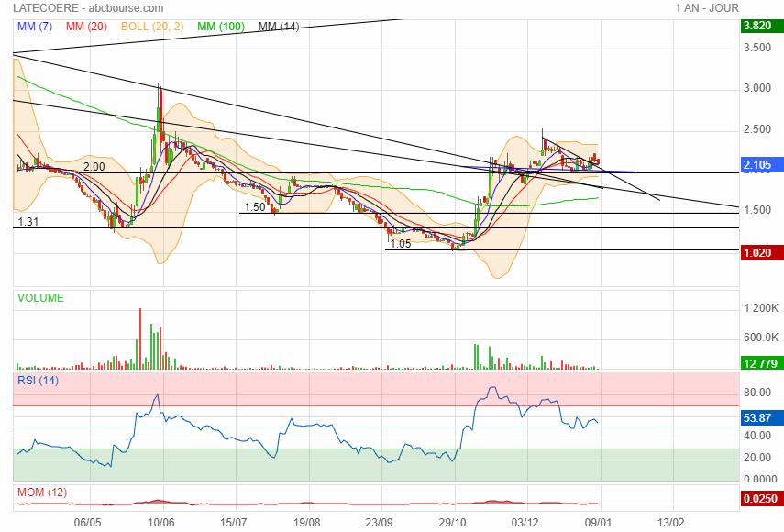The image size is (784, 532).
Task: Click the "1.31" support level annotation
Action: click(28, 221)
